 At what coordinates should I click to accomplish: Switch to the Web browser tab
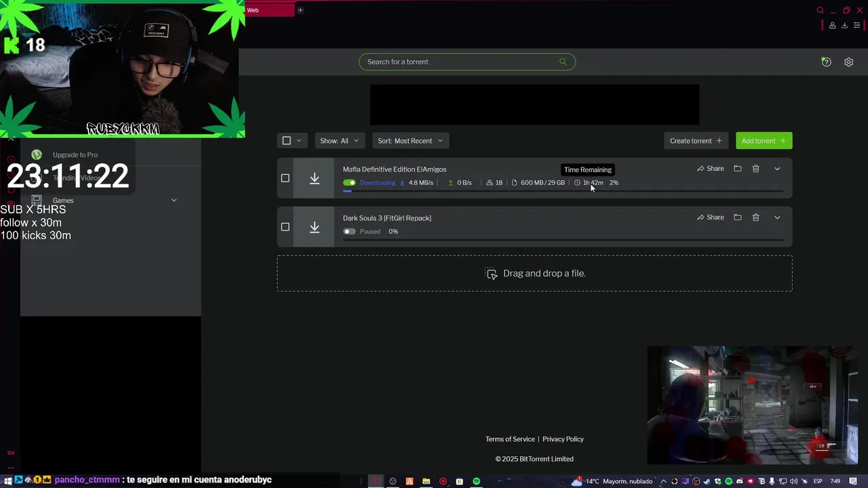pyautogui.click(x=270, y=10)
